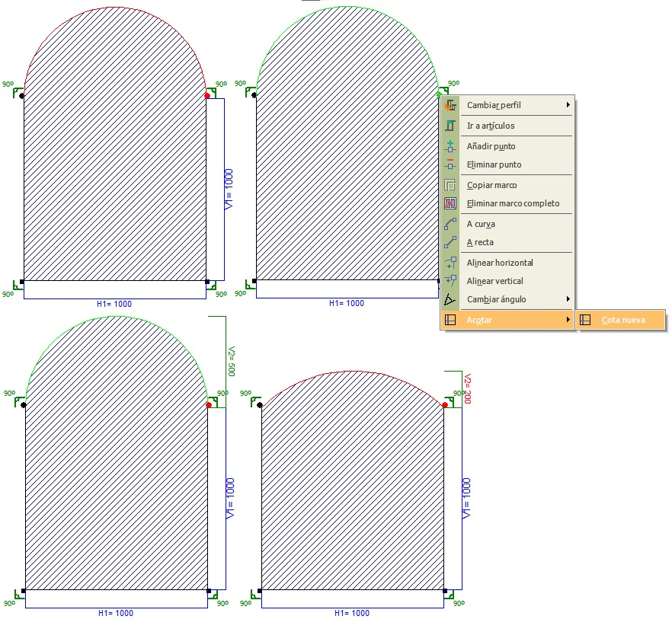
Task: Click the Acotar dimension icon
Action: click(450, 320)
